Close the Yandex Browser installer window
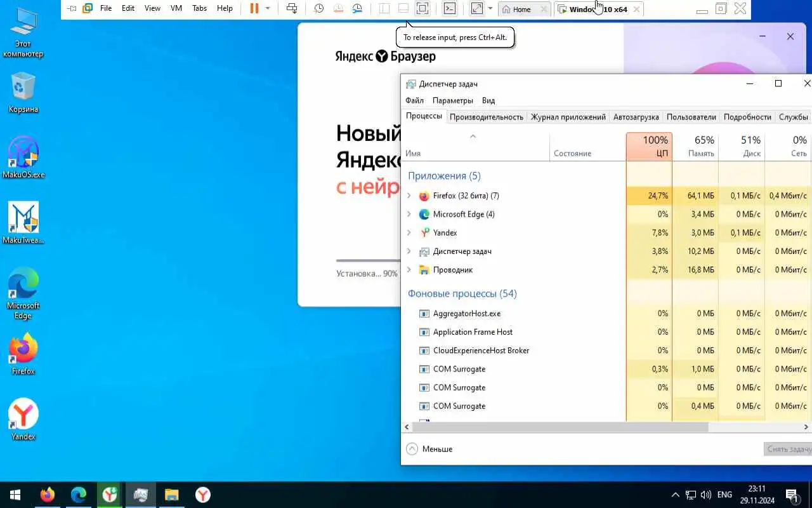The height and width of the screenshot is (508, 812). point(790,37)
